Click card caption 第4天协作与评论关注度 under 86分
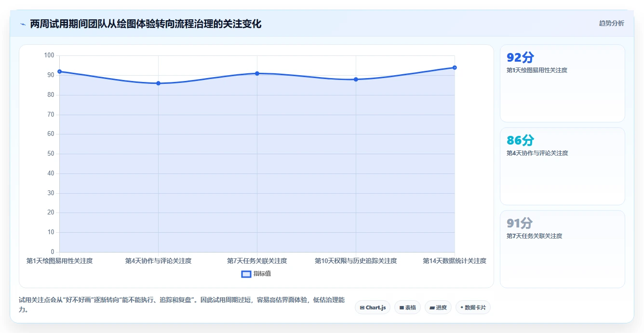This screenshot has height=333, width=644. point(537,153)
